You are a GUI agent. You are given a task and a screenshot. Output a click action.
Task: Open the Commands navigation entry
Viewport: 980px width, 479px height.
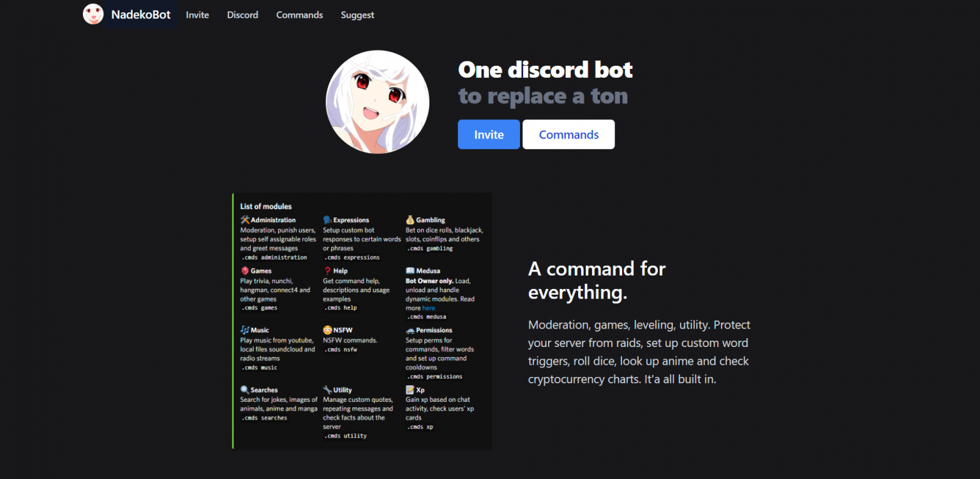[x=299, y=15]
